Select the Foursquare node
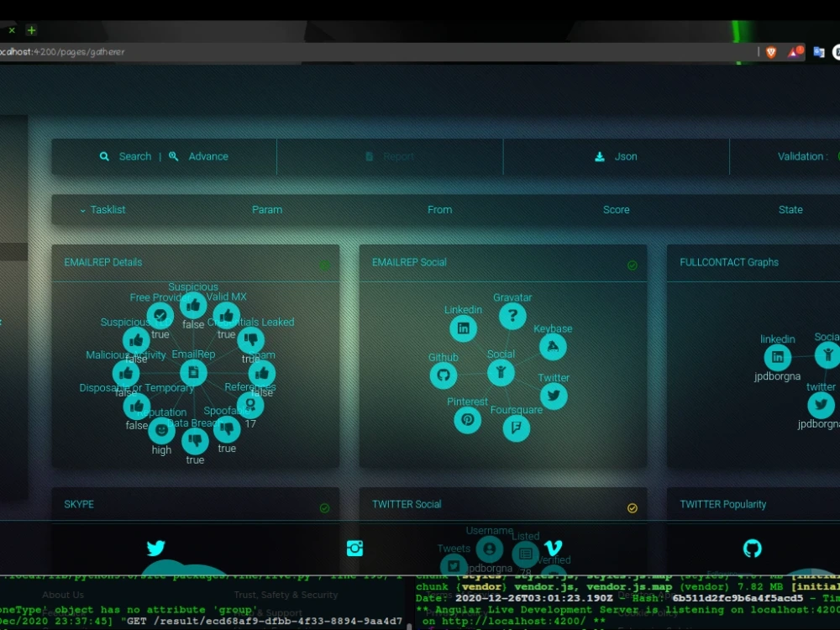 click(x=517, y=428)
